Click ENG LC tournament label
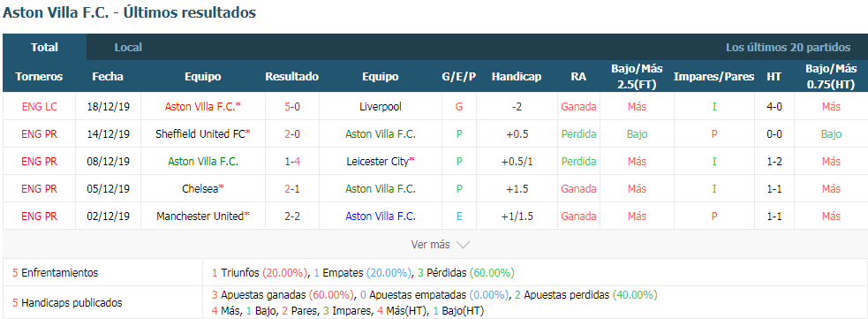Image resolution: width=868 pixels, height=319 pixels. [x=39, y=106]
